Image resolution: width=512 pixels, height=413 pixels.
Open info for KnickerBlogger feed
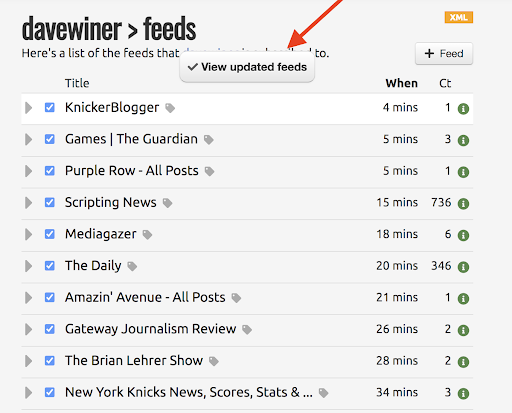tap(463, 109)
